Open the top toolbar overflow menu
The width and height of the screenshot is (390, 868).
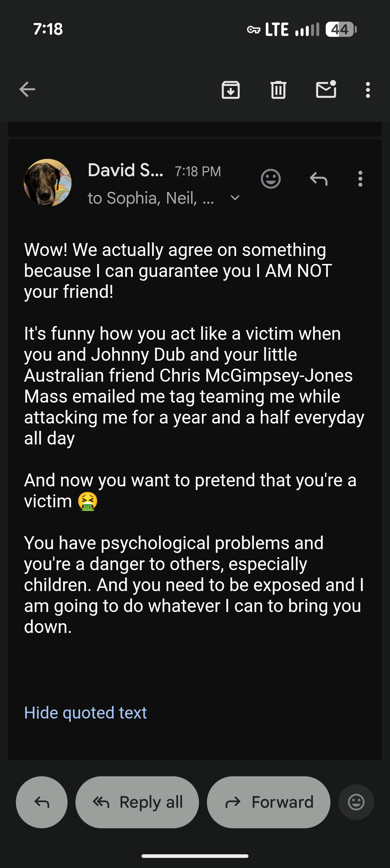click(368, 90)
